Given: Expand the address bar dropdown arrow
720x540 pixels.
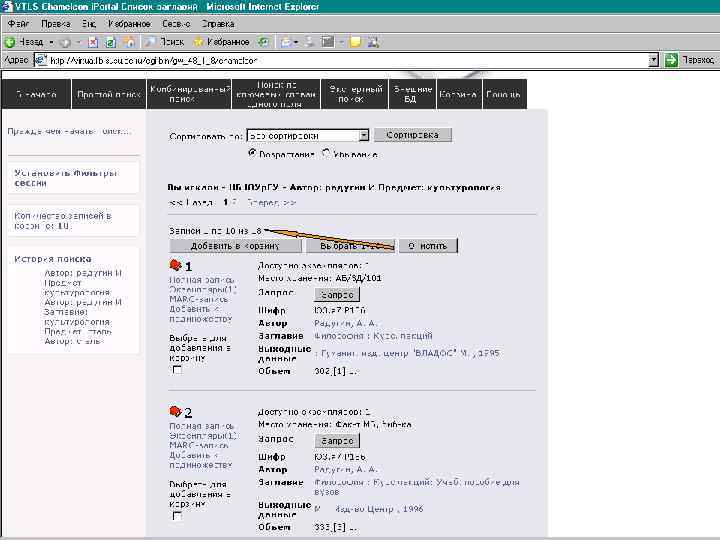Looking at the screenshot, I should point(653,60).
